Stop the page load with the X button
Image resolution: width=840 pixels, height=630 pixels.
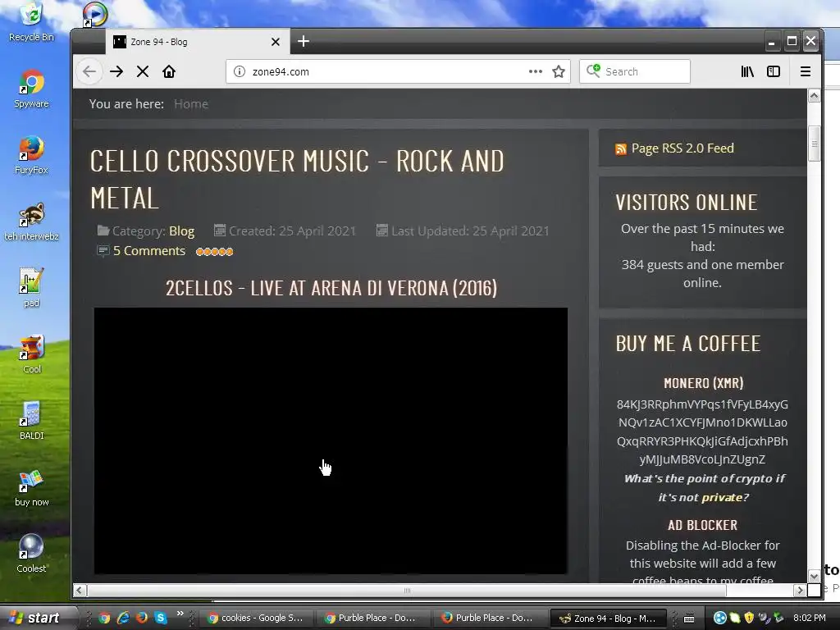pyautogui.click(x=143, y=72)
